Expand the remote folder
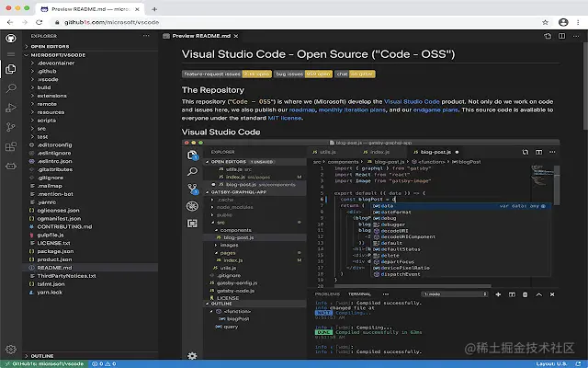 [90, 104]
